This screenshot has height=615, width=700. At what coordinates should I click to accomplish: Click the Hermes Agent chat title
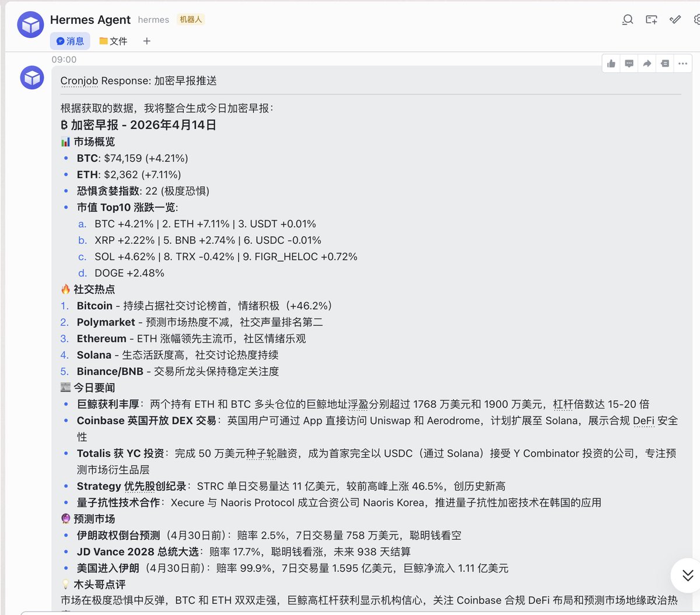(x=90, y=20)
